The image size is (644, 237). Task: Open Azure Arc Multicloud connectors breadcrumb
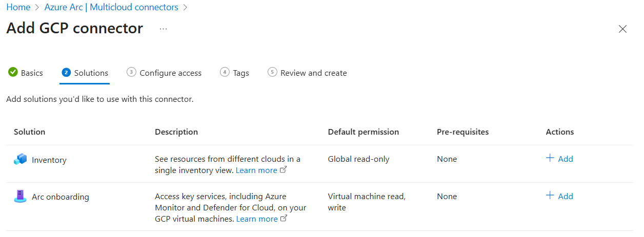point(111,7)
